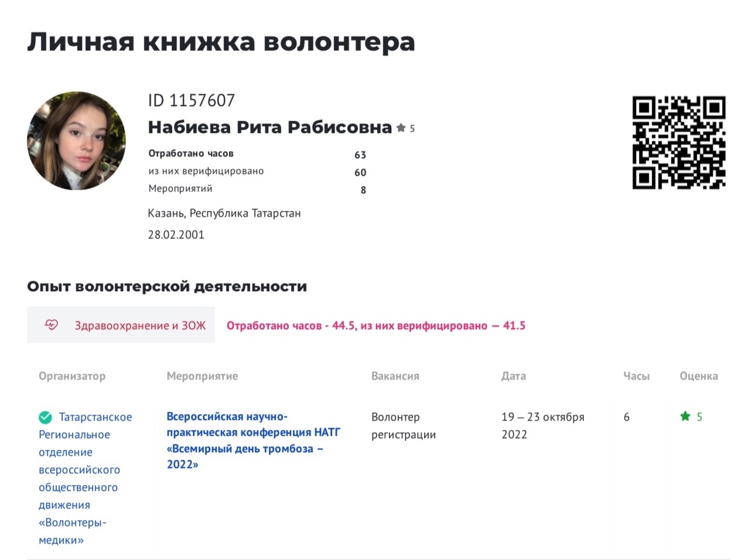Click the Организатор column header
Screen dimensions: 752x560
[x=72, y=376]
